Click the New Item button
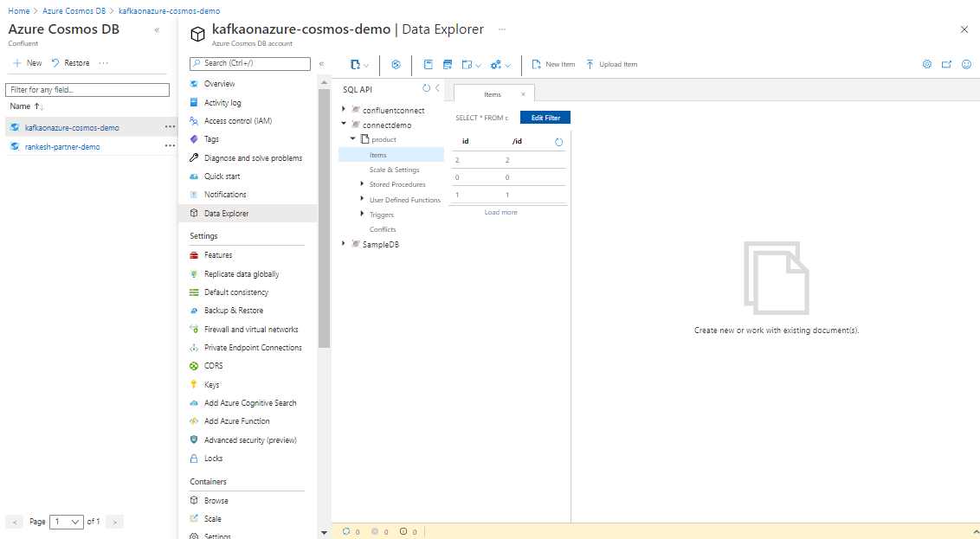This screenshot has width=980, height=539. click(553, 64)
